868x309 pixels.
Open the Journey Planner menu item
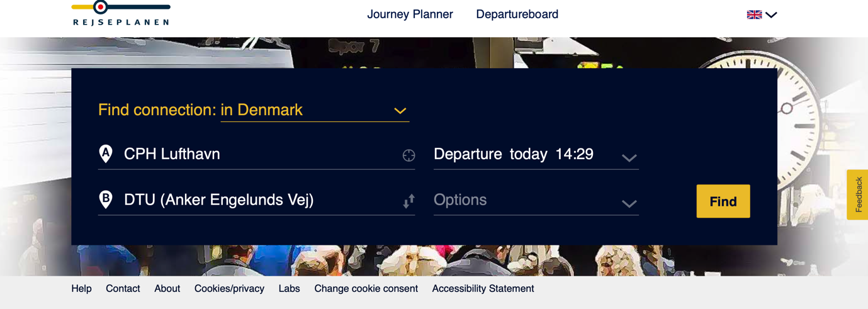[410, 14]
